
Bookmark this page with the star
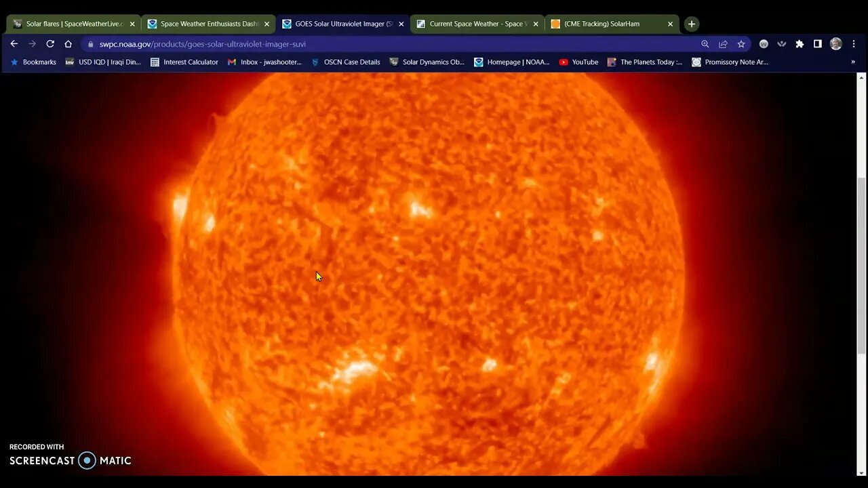[741, 44]
